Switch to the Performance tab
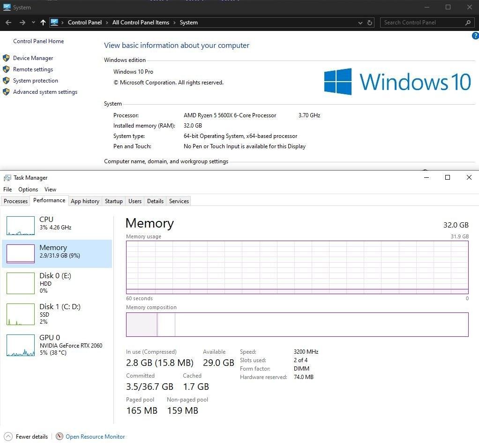Image resolution: width=479 pixels, height=448 pixels. [x=49, y=200]
